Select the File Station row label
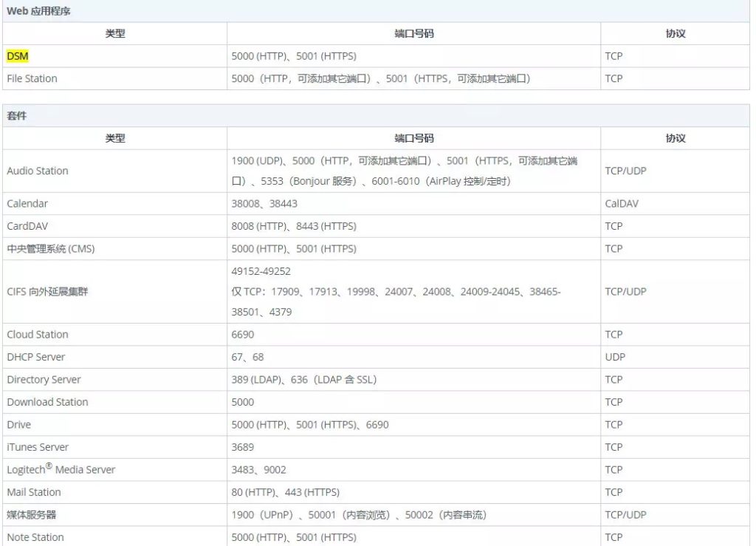The width and height of the screenshot is (756, 546). coord(32,78)
